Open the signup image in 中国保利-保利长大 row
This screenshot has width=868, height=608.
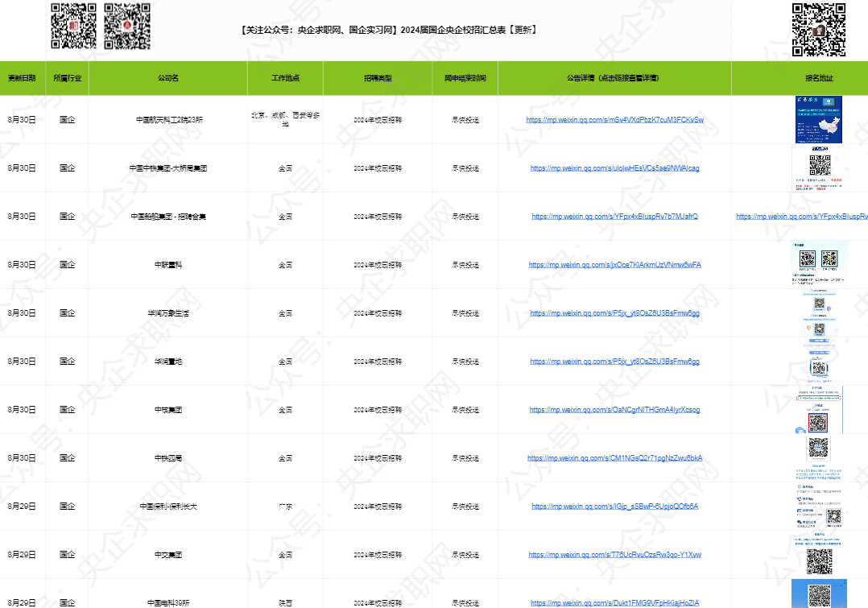(820, 506)
